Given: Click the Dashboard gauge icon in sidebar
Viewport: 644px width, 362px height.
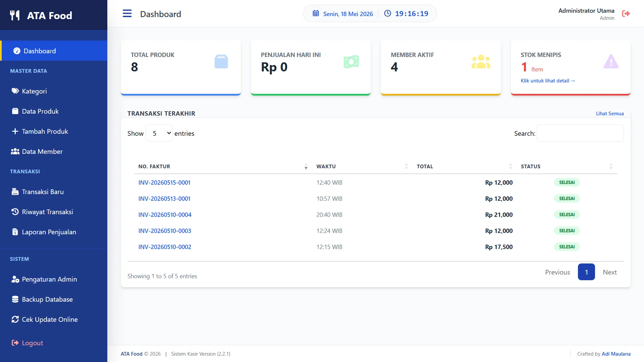Looking at the screenshot, I should click(17, 51).
